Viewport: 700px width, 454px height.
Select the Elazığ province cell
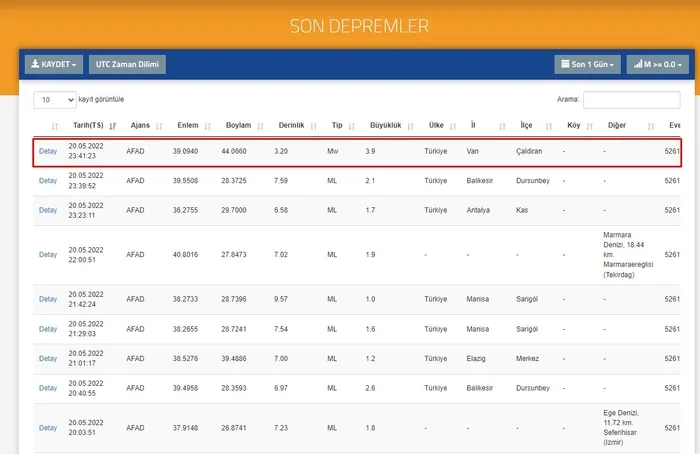pyautogui.click(x=476, y=358)
